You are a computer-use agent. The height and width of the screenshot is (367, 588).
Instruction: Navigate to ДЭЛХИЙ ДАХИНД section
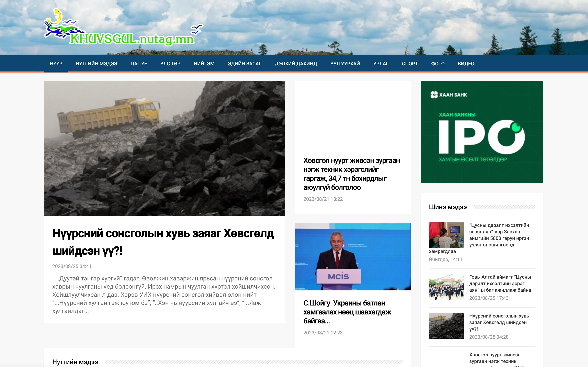(296, 64)
